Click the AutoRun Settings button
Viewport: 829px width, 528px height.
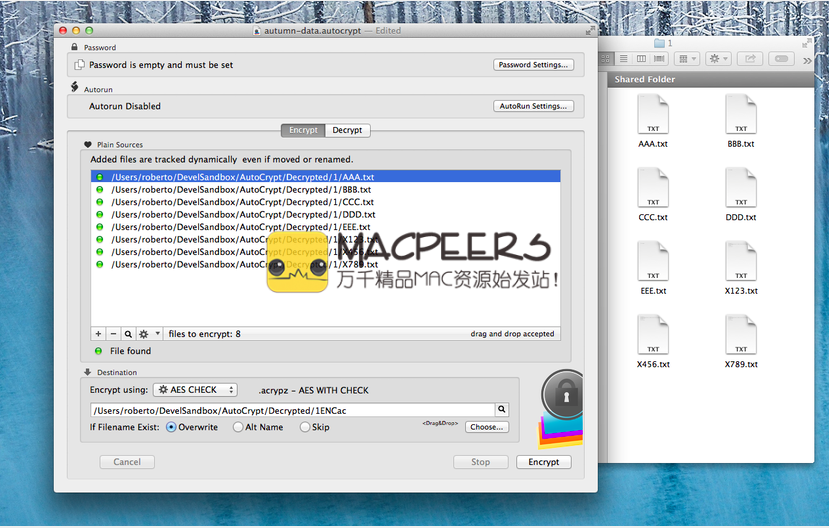534,106
